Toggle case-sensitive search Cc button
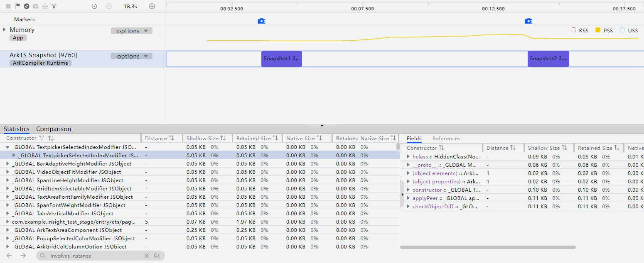The height and width of the screenshot is (263, 644). point(157,256)
